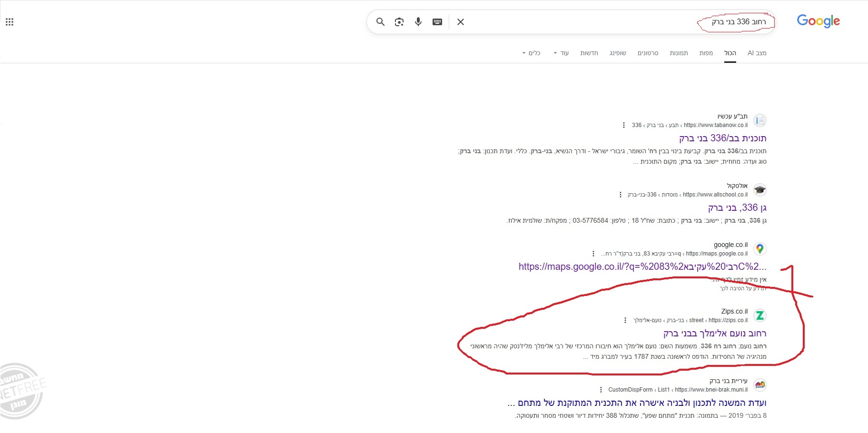Open three-dot menu for maps.google.co.il result

[x=593, y=254]
